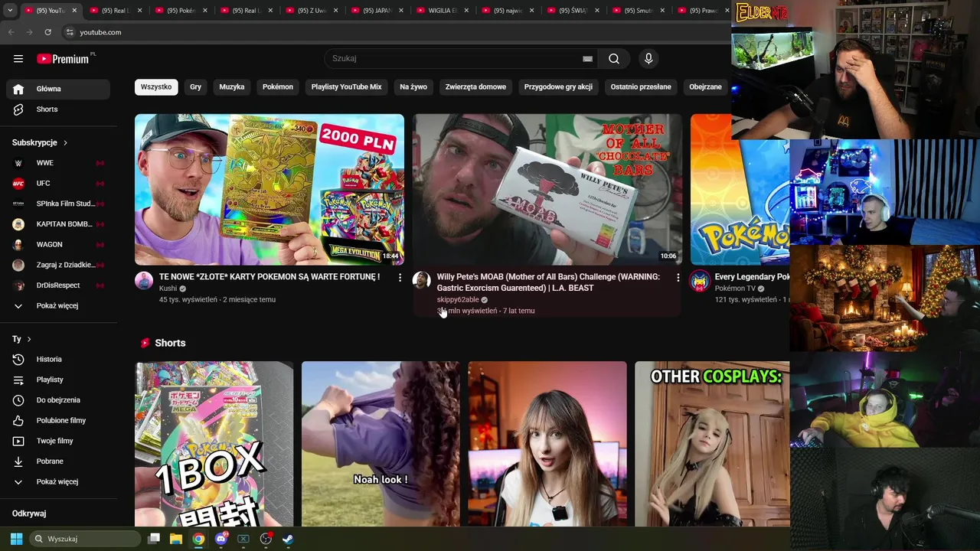
Task: Open TE NOWE ZŁOTE KARTY video title
Action: [x=269, y=277]
